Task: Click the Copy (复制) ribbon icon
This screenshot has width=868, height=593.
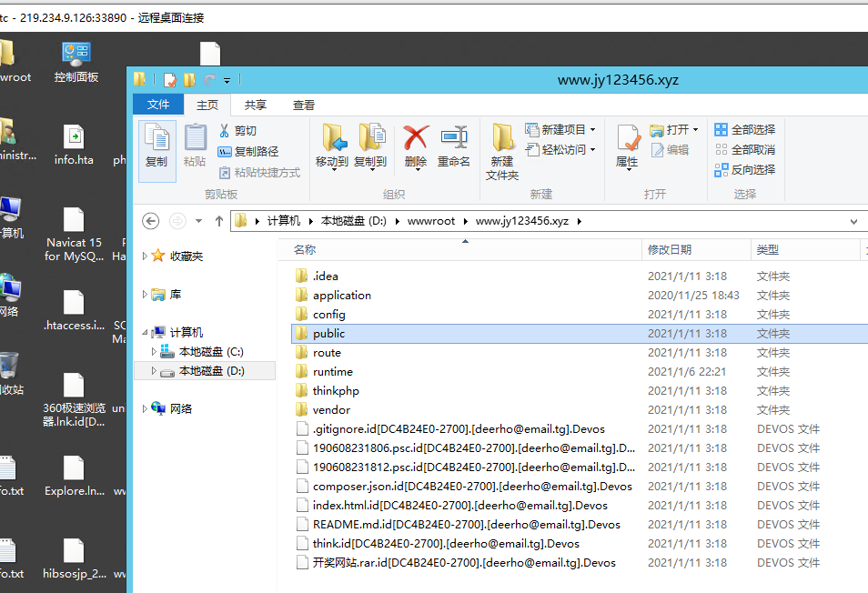Action: 156,138
